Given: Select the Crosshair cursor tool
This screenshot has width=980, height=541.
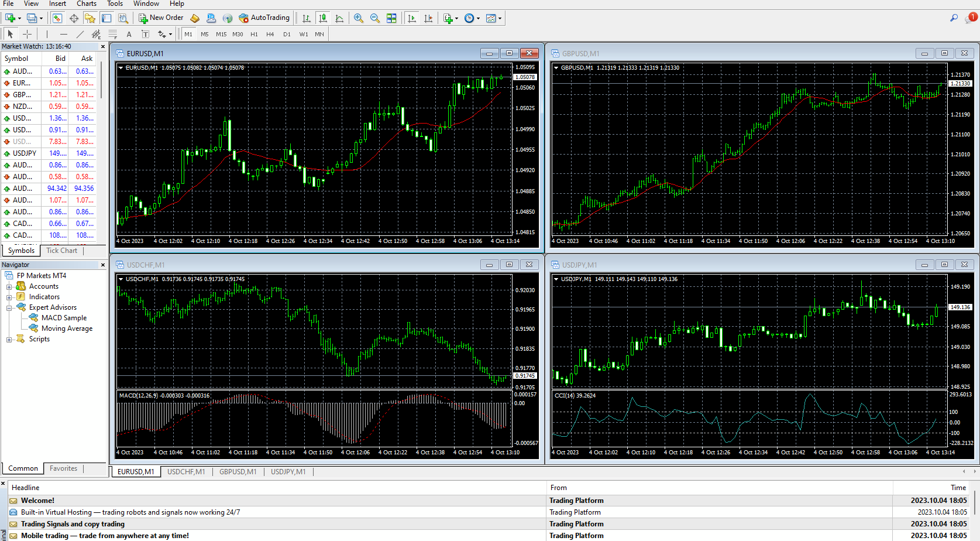Looking at the screenshot, I should (x=27, y=34).
